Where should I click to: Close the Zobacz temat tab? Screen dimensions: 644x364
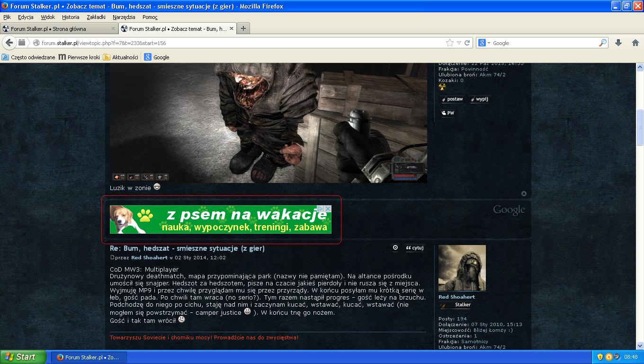pos(232,28)
